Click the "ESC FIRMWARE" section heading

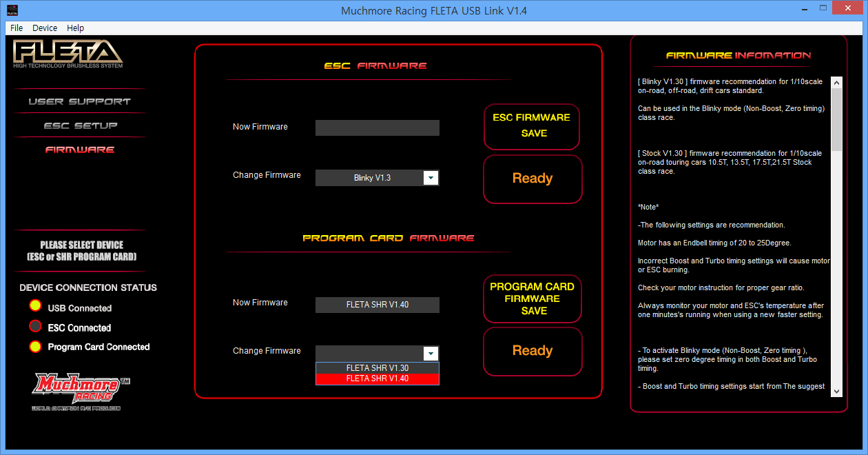tap(375, 66)
